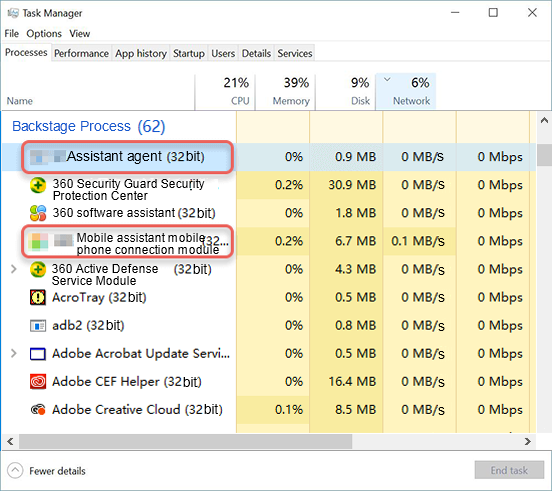The image size is (552, 491).
Task: Click the adb2 process icon
Action: pos(38,326)
